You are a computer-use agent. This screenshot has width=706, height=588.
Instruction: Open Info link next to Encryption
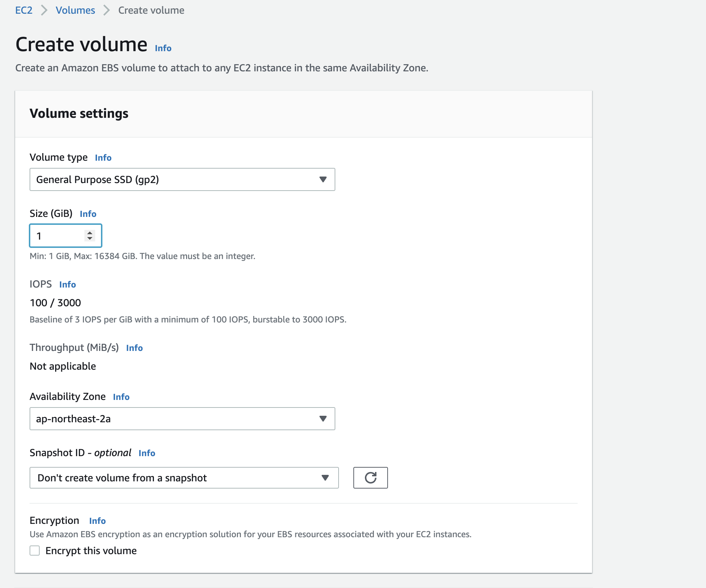coord(97,521)
